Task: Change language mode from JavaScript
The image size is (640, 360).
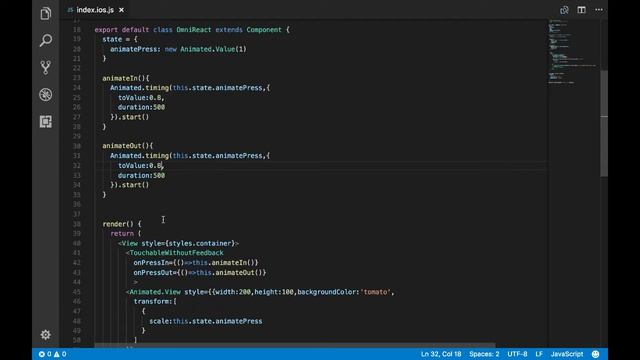Action: [567, 354]
